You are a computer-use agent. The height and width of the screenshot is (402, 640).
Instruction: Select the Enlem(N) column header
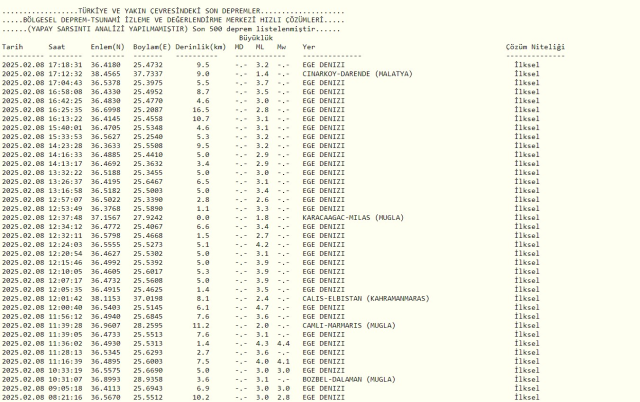(x=109, y=46)
